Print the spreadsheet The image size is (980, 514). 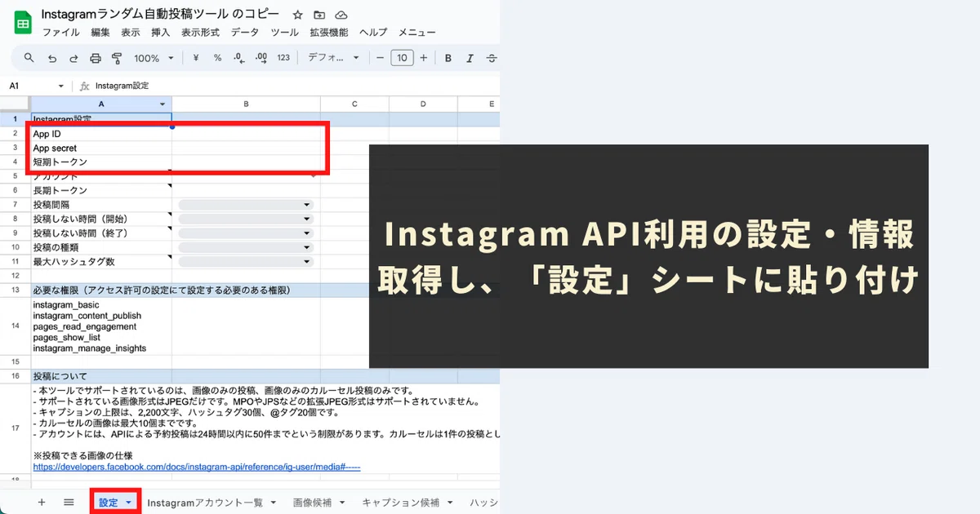tap(96, 58)
